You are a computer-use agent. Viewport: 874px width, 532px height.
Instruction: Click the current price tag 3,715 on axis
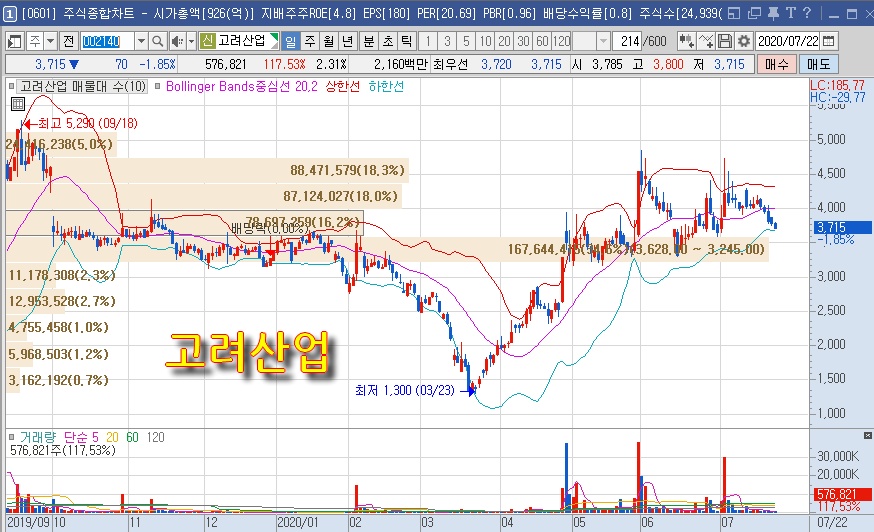(x=842, y=228)
